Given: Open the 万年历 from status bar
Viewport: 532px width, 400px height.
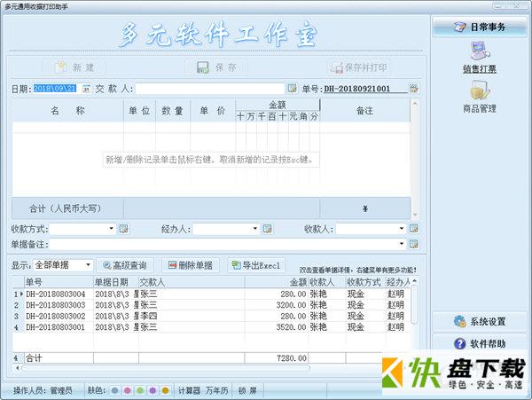Looking at the screenshot, I should click(217, 391).
